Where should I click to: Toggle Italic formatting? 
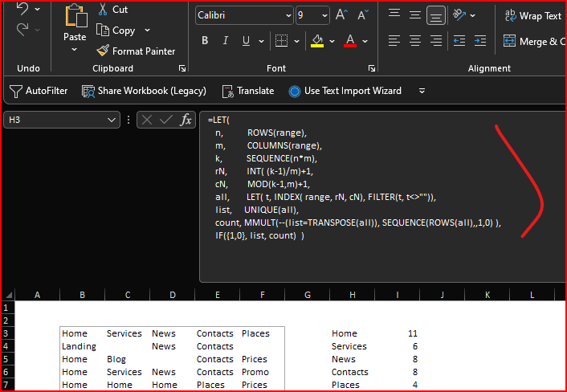pos(224,41)
